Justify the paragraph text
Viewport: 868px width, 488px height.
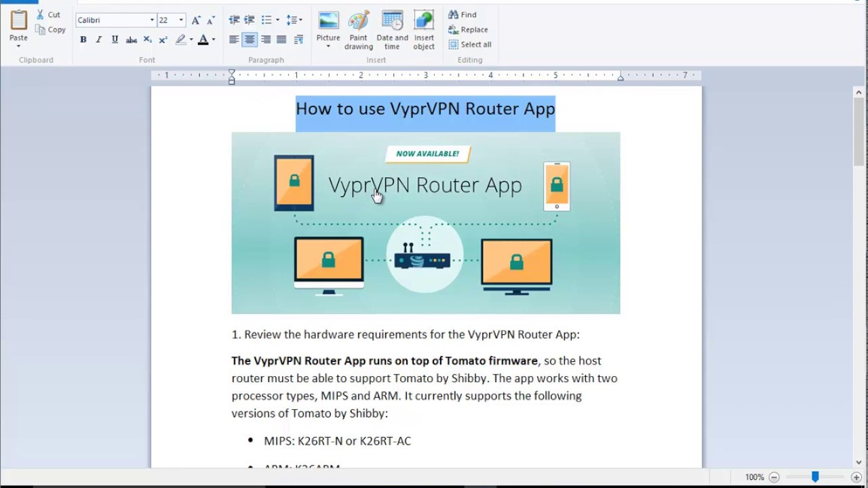[281, 40]
